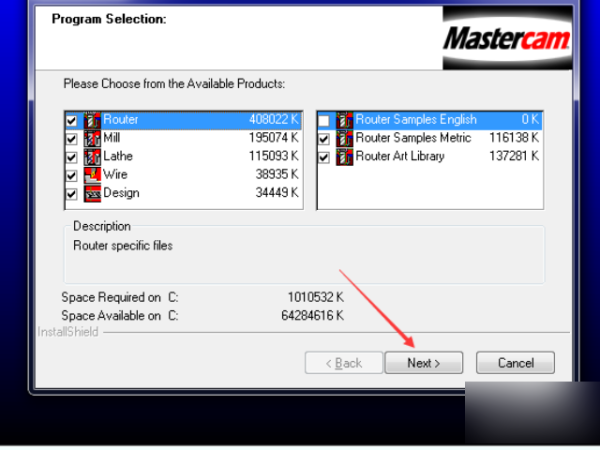Viewport: 600px width, 450px height.
Task: Click the 38935 K size value
Action: click(277, 174)
